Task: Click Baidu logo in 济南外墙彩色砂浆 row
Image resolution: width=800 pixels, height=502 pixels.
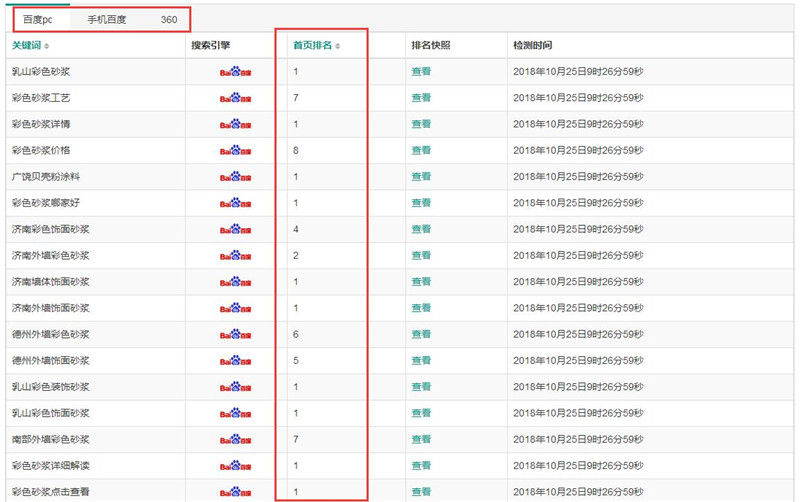Action: point(236,256)
